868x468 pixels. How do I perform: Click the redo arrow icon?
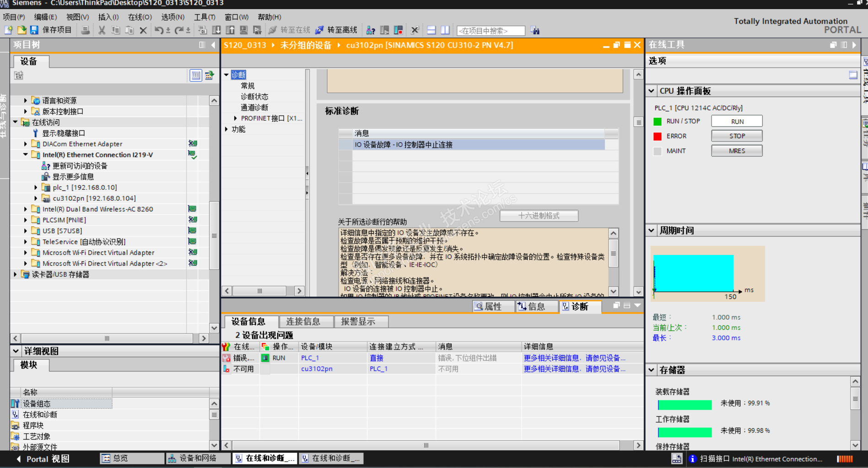(179, 30)
